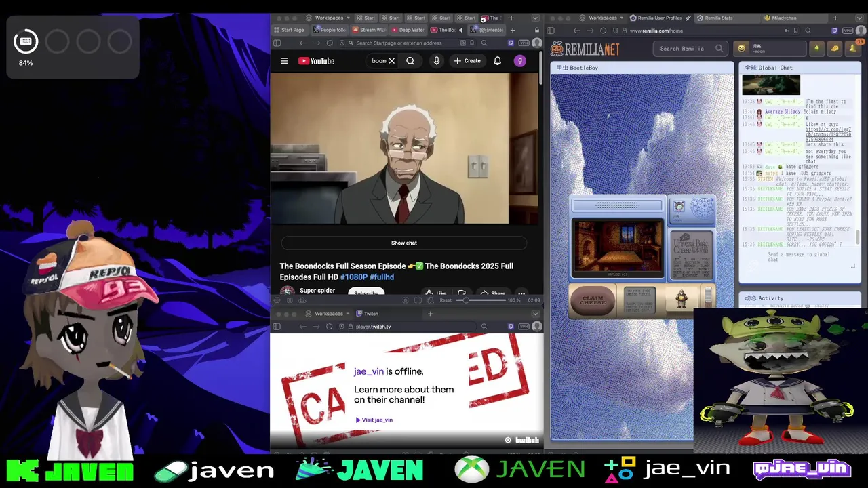Open YouTube hamburger guide menu
The image size is (868, 488).
(x=284, y=61)
